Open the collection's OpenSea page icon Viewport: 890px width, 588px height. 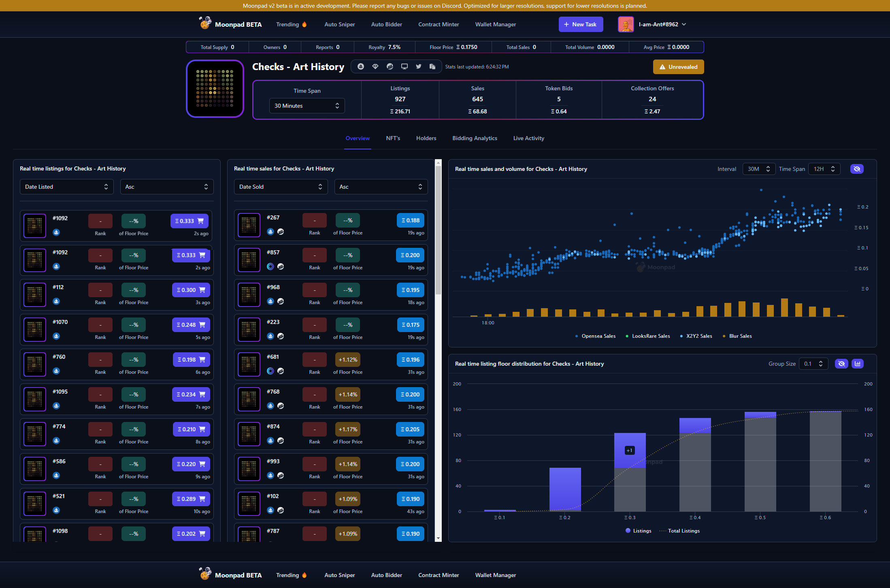pos(361,66)
